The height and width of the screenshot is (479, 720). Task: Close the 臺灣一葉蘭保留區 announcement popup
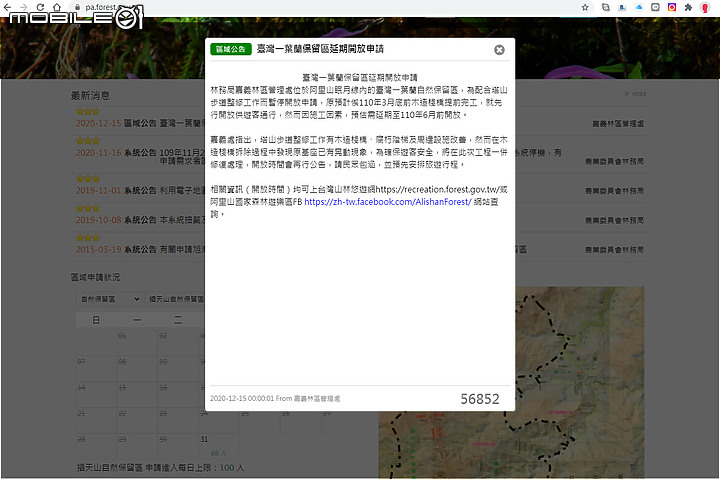[499, 49]
